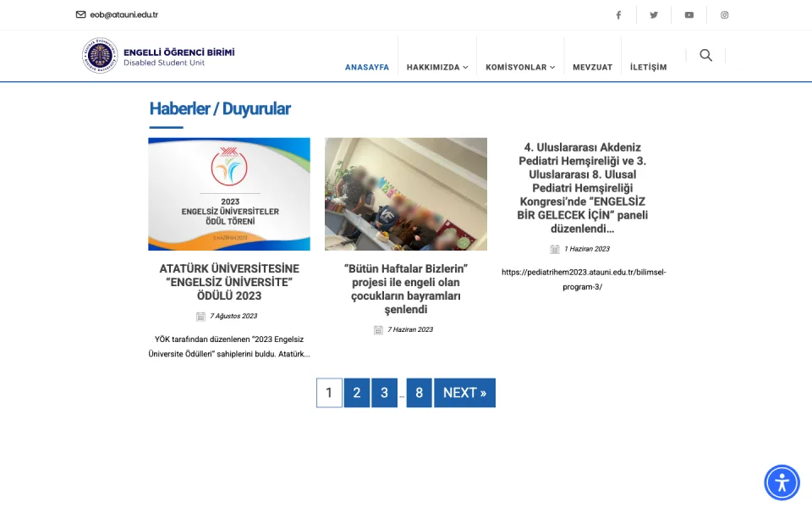This screenshot has width=812, height=508.
Task: Open the blurred classroom photo thumbnail
Action: 406,194
